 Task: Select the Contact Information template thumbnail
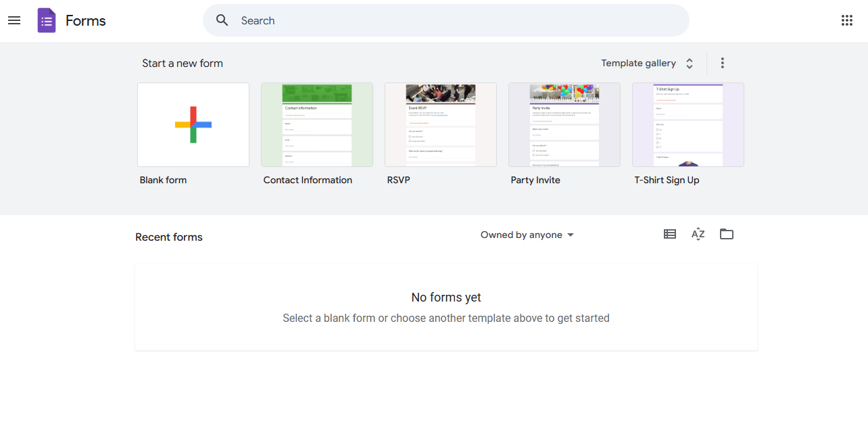pyautogui.click(x=316, y=124)
